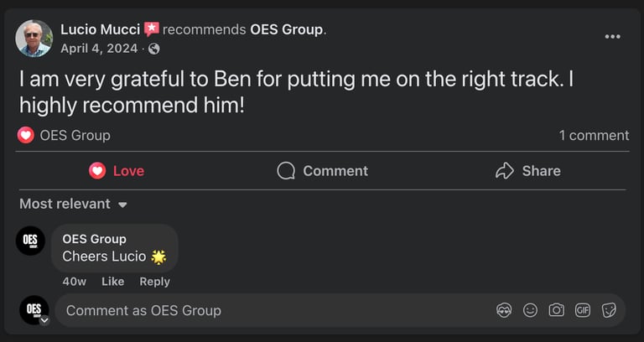The image size is (644, 342).
Task: Toggle the Love reaction on the post
Action: 117,171
